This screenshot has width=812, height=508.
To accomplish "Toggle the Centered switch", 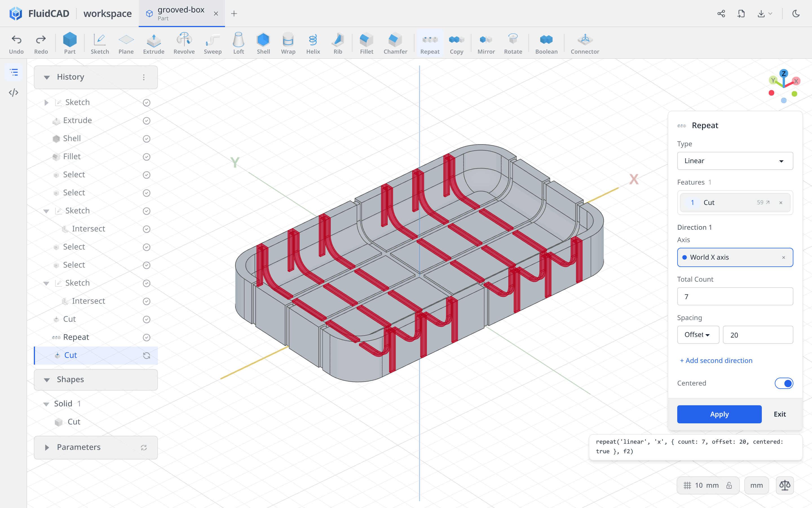I will tap(784, 383).
